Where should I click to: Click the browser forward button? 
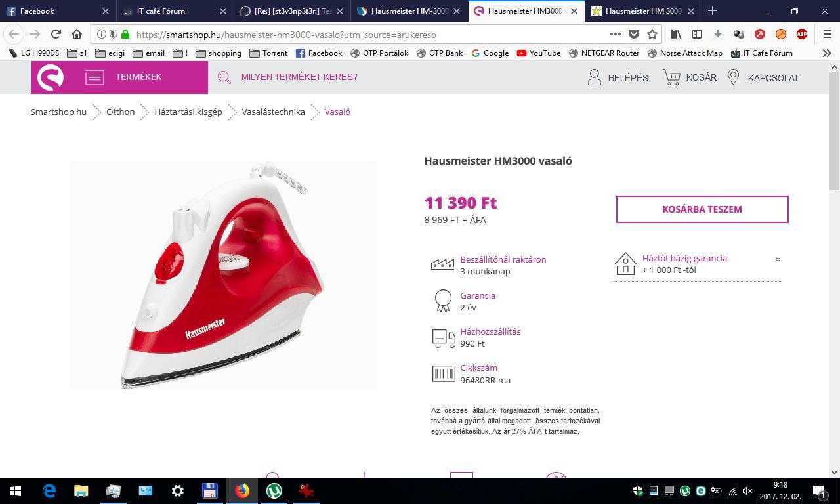pyautogui.click(x=35, y=34)
